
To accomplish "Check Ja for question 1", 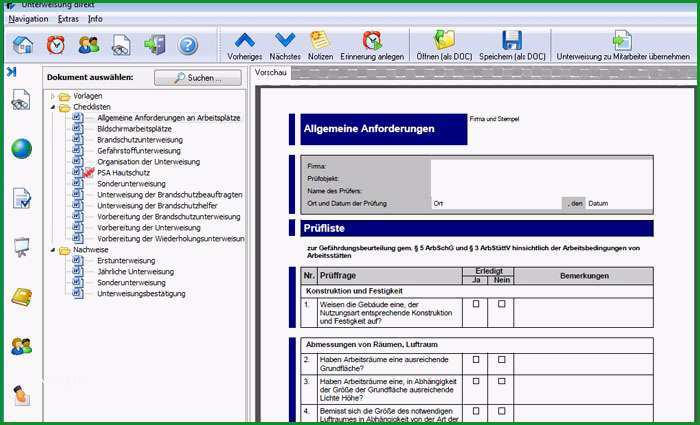I will click(x=476, y=304).
